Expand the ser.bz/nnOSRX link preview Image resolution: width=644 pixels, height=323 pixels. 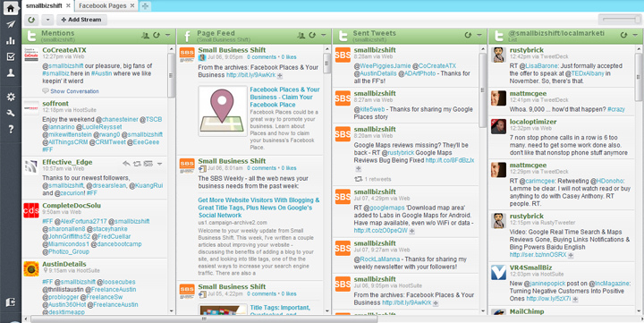pos(571,255)
